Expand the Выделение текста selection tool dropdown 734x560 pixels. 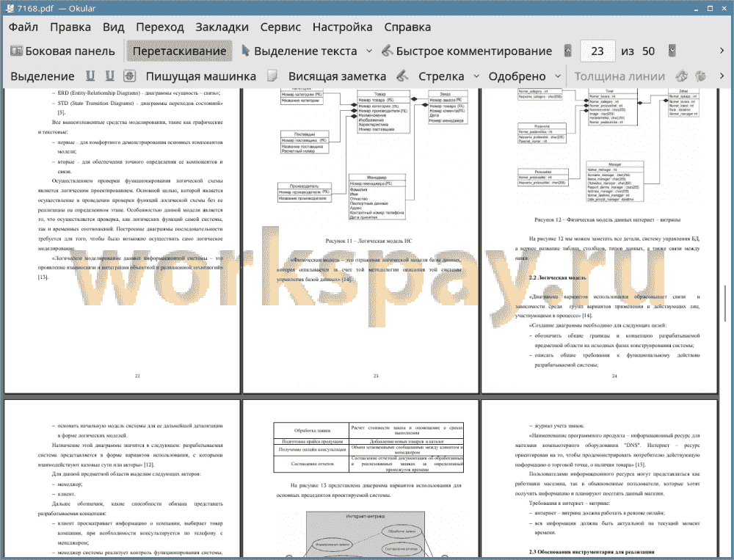369,51
